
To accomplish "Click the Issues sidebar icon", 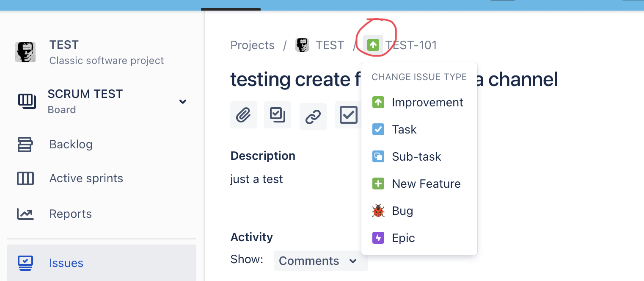I will [25, 263].
